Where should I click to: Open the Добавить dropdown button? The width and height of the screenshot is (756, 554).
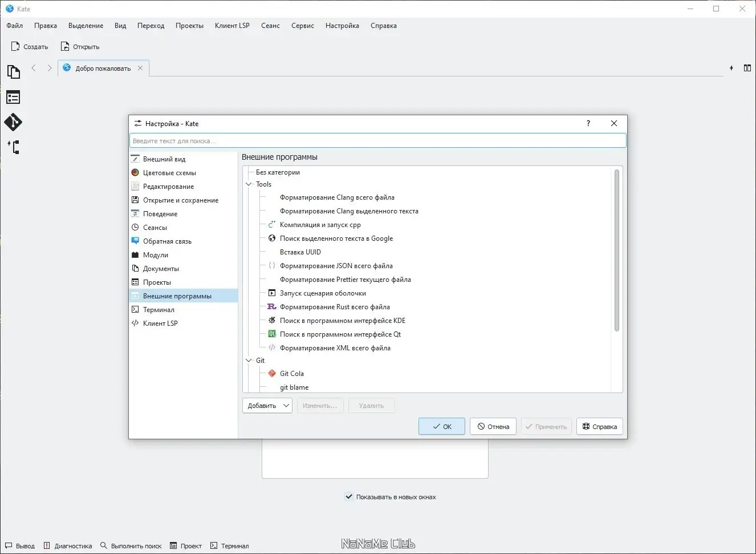[x=267, y=406]
